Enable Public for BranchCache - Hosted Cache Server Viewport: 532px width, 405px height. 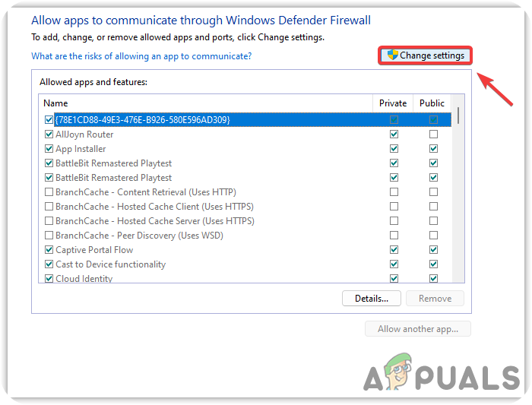click(x=433, y=221)
